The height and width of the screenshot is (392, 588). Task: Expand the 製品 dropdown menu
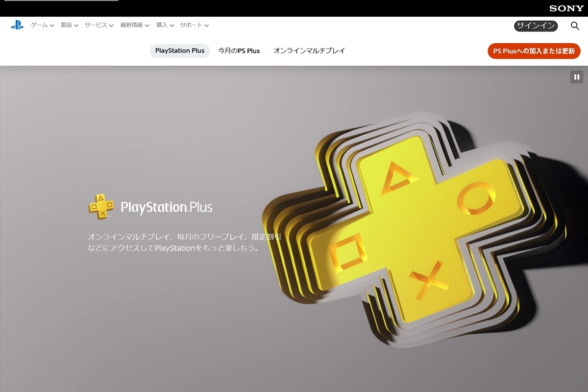pyautogui.click(x=69, y=25)
